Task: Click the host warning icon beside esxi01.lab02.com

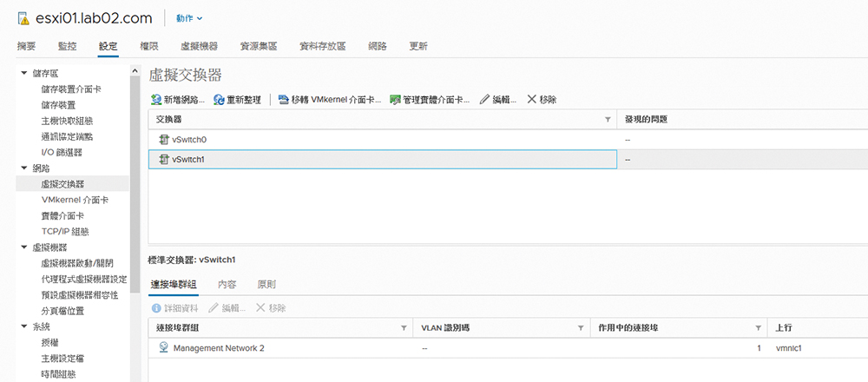Action: [x=23, y=19]
